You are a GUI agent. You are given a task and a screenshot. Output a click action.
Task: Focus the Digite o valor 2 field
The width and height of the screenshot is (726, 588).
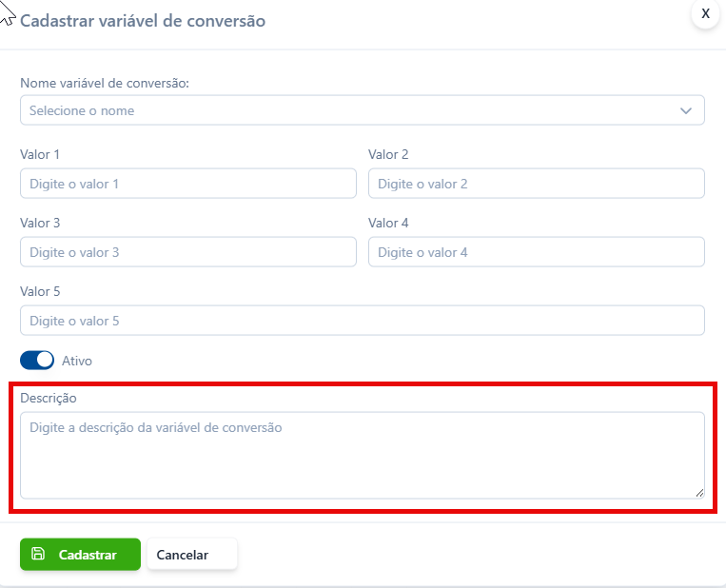(x=536, y=184)
